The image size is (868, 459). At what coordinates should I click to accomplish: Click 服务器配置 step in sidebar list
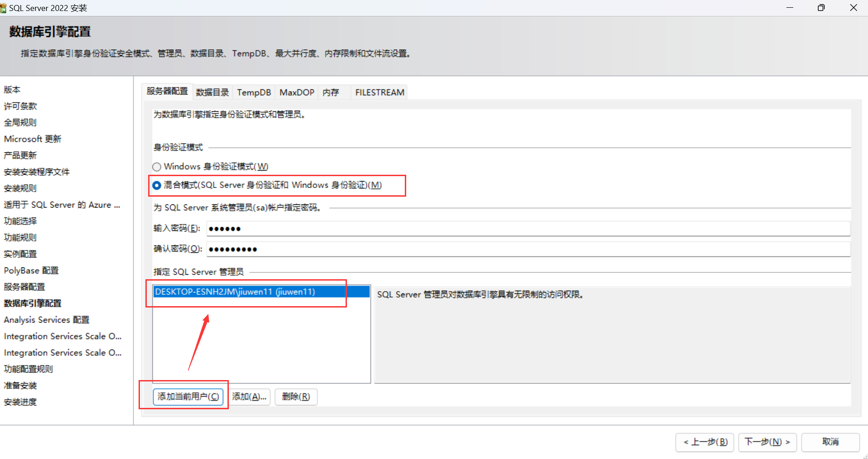(x=25, y=287)
